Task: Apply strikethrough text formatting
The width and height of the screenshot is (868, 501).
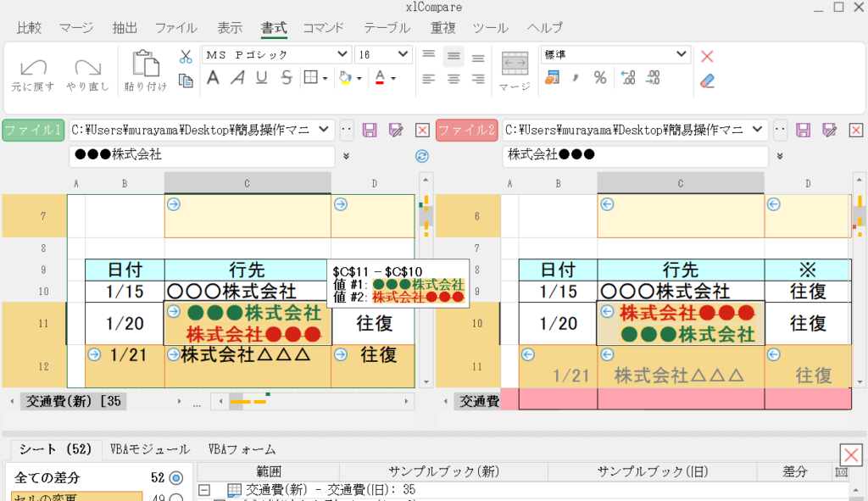Action: point(287,79)
